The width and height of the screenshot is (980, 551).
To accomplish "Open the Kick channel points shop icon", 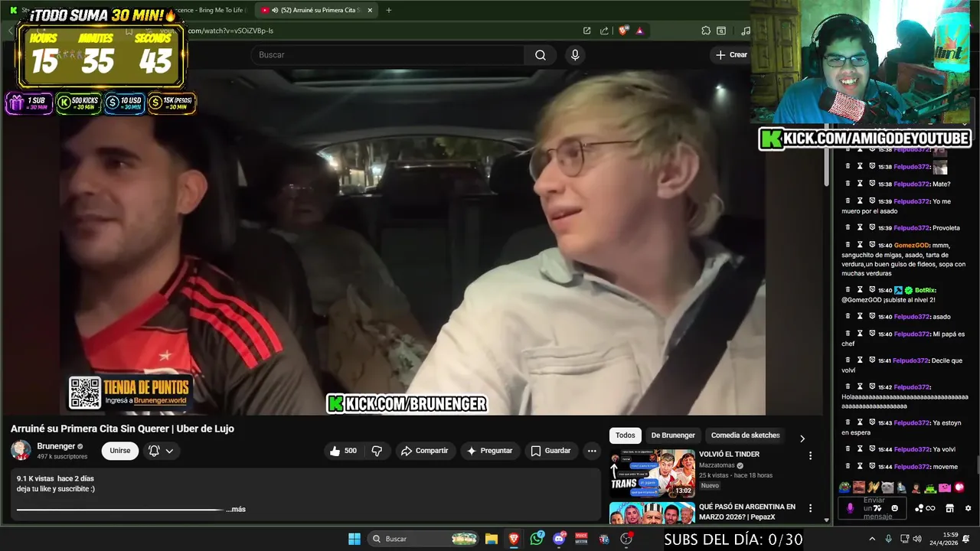I will (949, 508).
